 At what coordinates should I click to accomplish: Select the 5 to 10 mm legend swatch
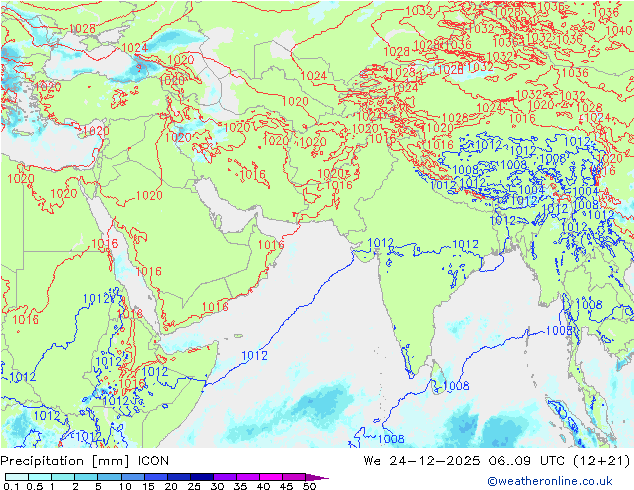point(109,477)
